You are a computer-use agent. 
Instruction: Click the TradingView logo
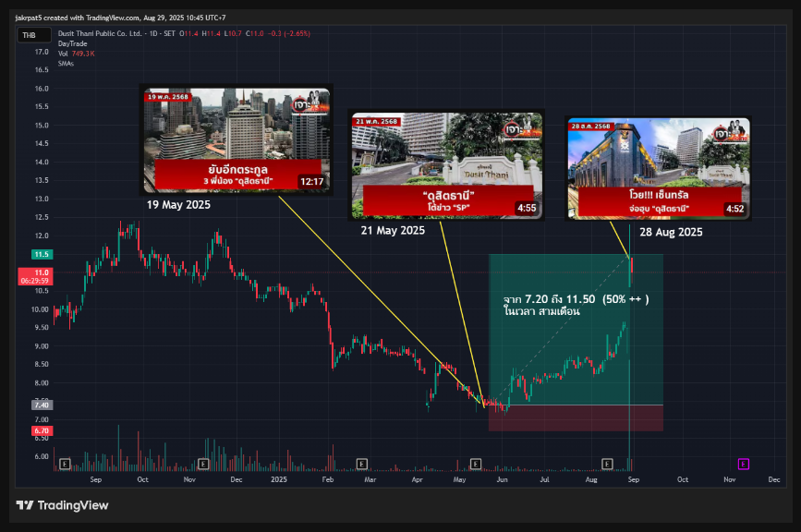[62, 505]
